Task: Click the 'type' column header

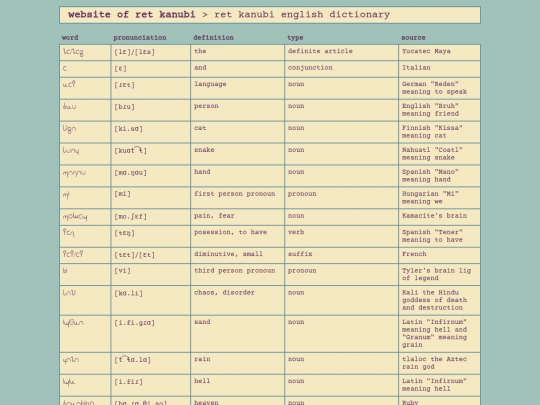Action: (x=295, y=38)
